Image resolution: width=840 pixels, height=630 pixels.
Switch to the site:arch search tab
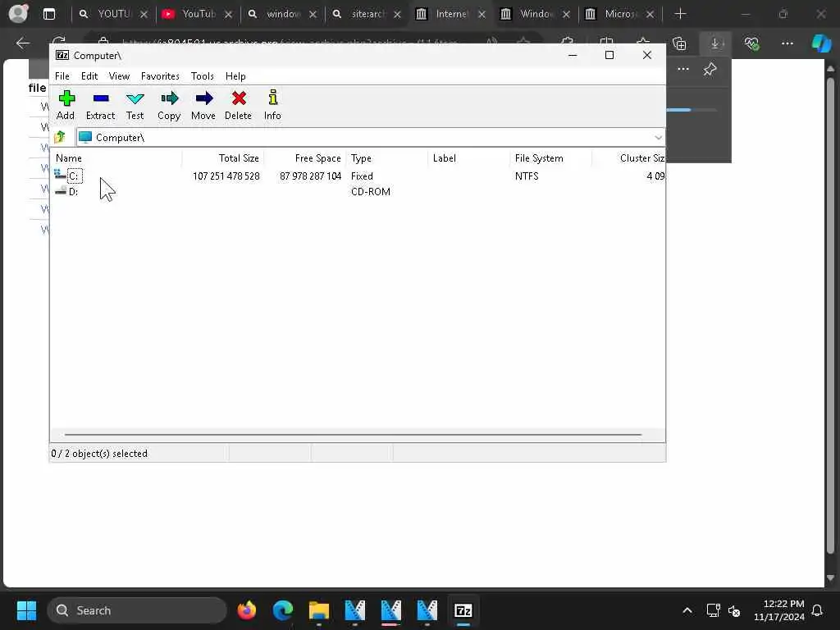pos(367,14)
